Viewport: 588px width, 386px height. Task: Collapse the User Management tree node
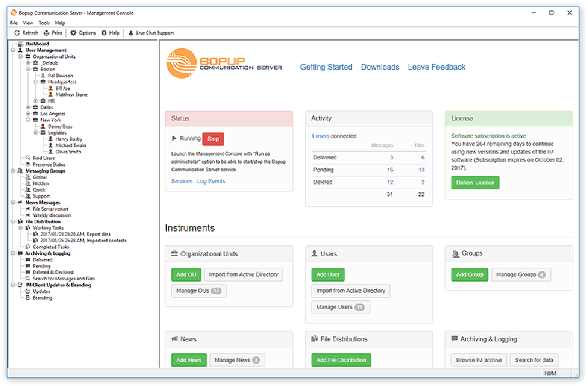[13, 50]
